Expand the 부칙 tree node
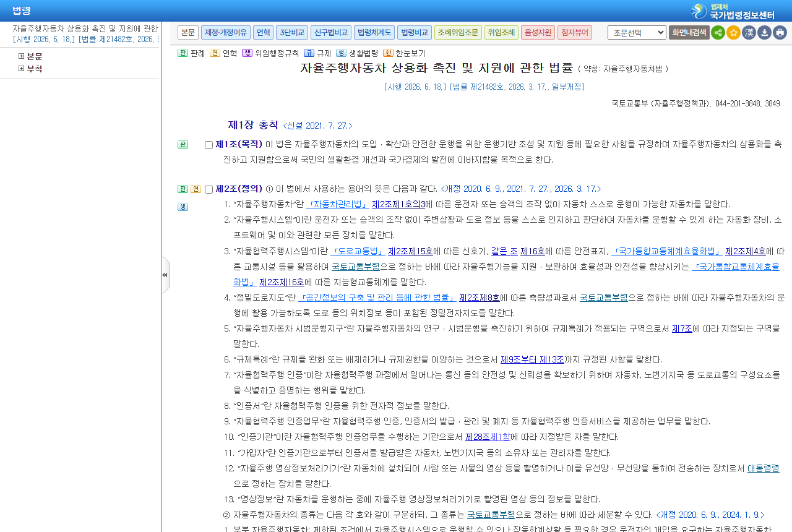Image resolution: width=792 pixels, height=532 pixels. tap(22, 69)
